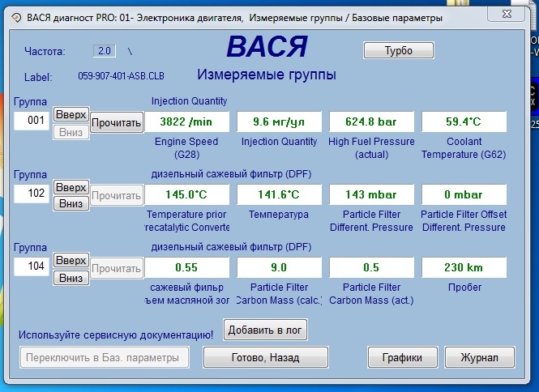Viewport: 539px width, 392px height.
Task: Select mileage value 230 km
Action: (464, 267)
